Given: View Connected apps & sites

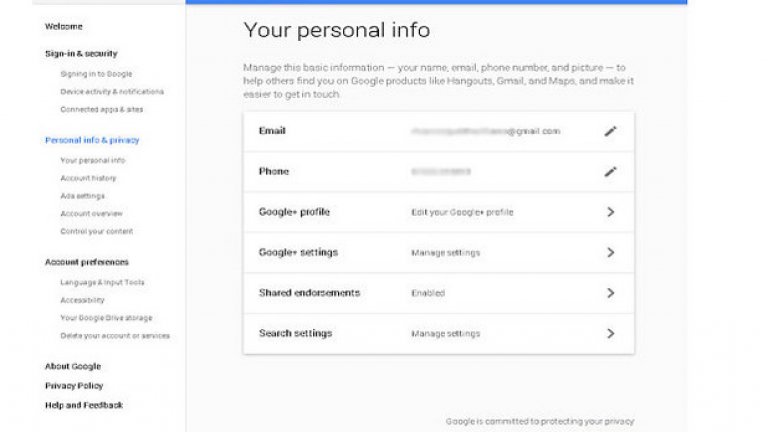Looking at the screenshot, I should coord(101,109).
